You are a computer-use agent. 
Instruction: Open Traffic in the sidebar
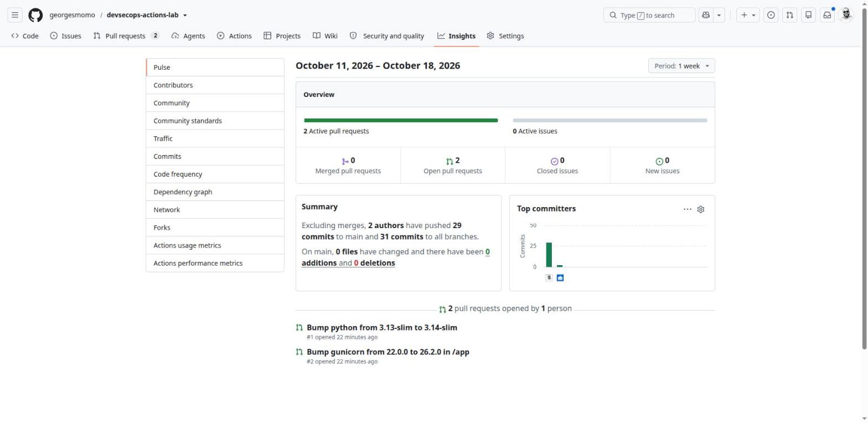[x=215, y=138]
